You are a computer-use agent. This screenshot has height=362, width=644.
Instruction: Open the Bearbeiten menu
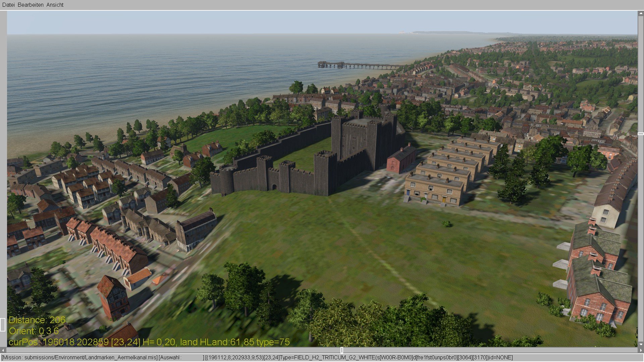pyautogui.click(x=31, y=5)
